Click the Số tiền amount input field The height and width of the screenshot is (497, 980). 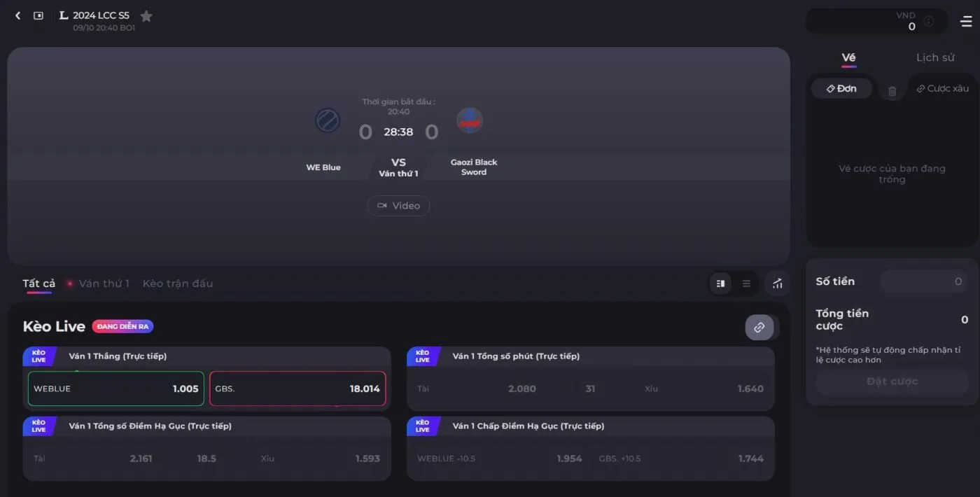[924, 281]
